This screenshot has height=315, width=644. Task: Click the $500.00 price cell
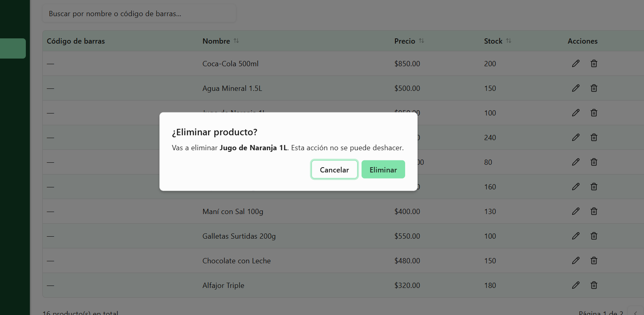(x=407, y=88)
